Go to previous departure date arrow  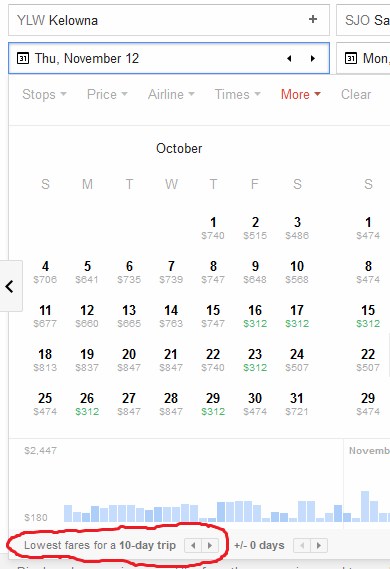coord(289,58)
